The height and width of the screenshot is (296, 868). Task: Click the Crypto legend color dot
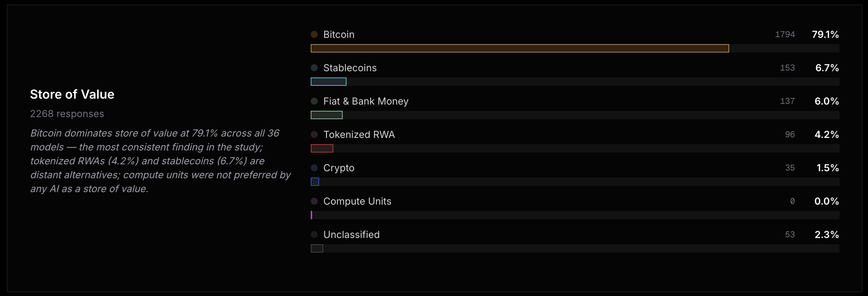click(x=314, y=168)
